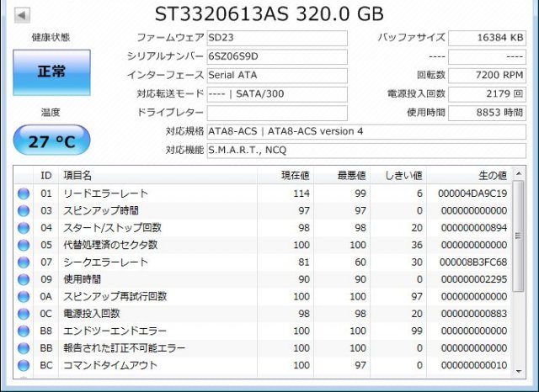Click the インターフェース field Serial ATA

(277, 76)
